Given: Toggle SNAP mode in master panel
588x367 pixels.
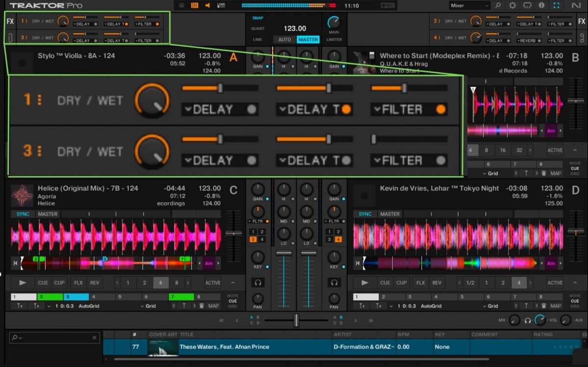Looking at the screenshot, I should click(258, 18).
